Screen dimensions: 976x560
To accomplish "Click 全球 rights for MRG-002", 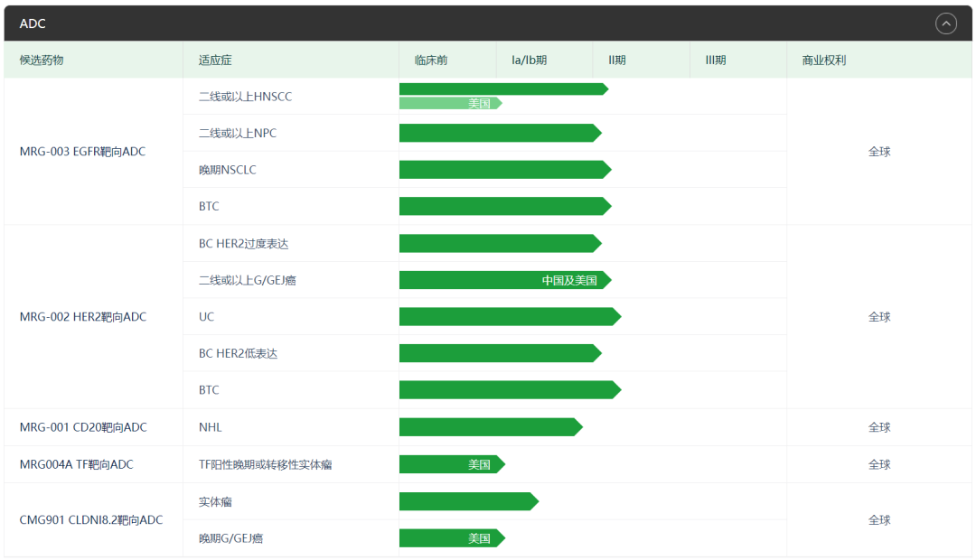I will (x=879, y=317).
